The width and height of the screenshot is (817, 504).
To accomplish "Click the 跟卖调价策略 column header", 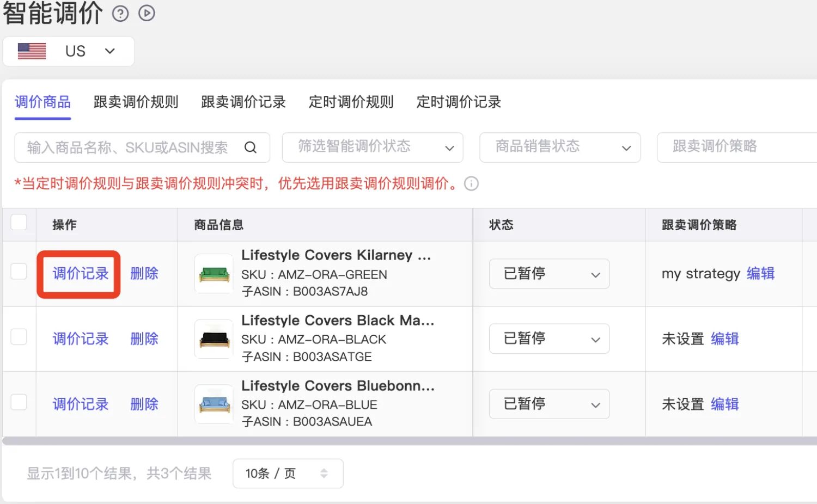I will click(x=699, y=225).
